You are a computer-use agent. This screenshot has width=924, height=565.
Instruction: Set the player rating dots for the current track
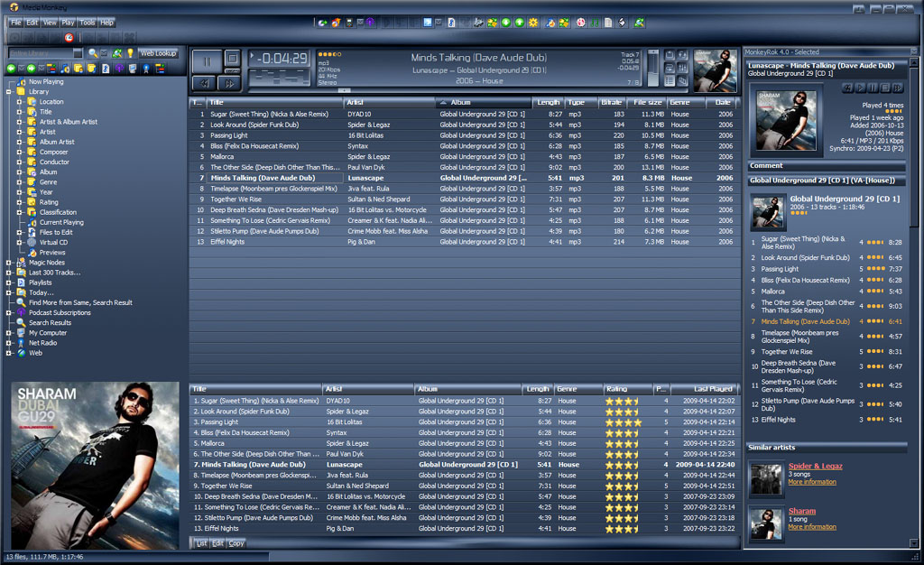(330, 54)
